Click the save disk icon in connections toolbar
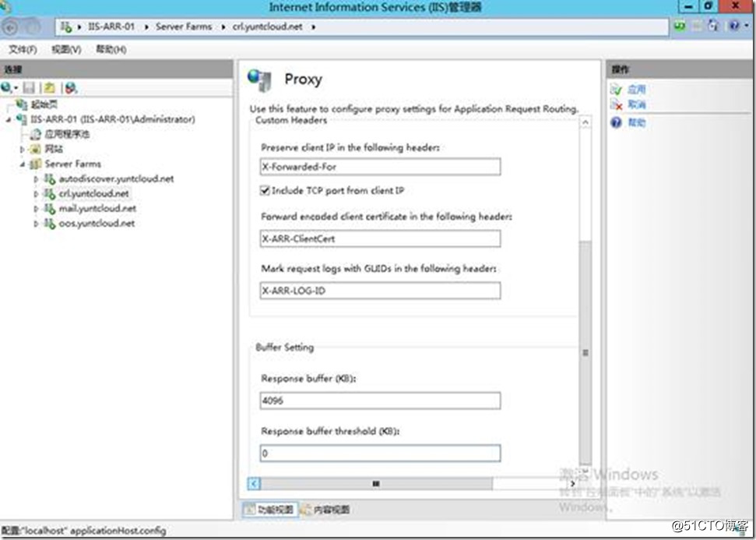 tap(29, 88)
